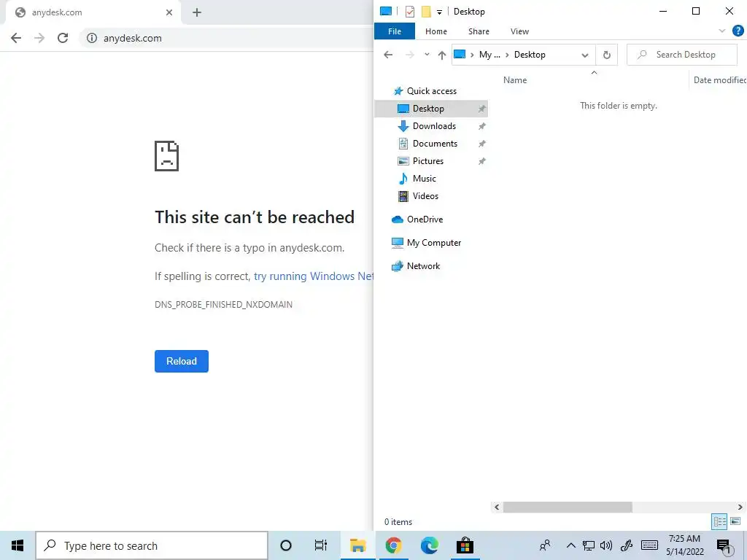Open Explorer help icon
Image resolution: width=747 pixels, height=560 pixels.
pos(738,31)
